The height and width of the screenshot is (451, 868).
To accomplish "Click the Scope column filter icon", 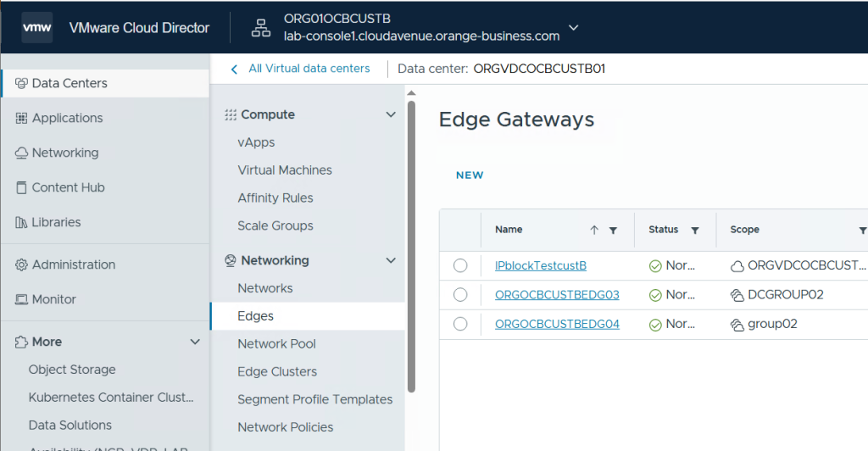I will (x=862, y=230).
